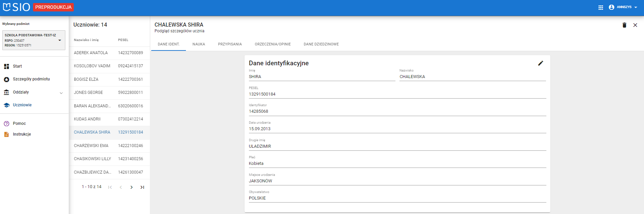This screenshot has width=644, height=214.
Task: Open the apps grid icon in header
Action: point(601,7)
